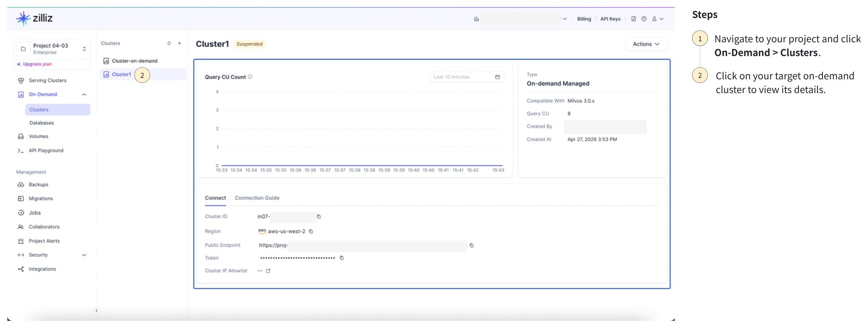Click the Query CU Count info icon
Screen dimensions: 868x330
[x=250, y=77]
